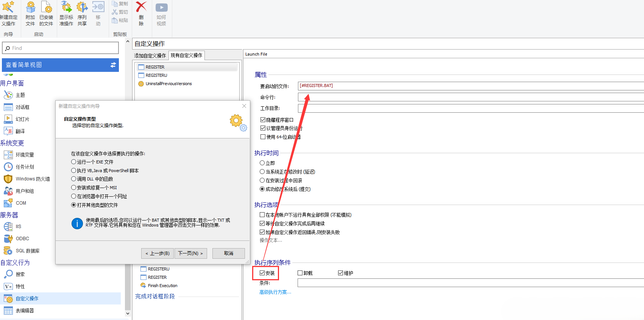Select Finish Execution in sequence list

coord(159,286)
